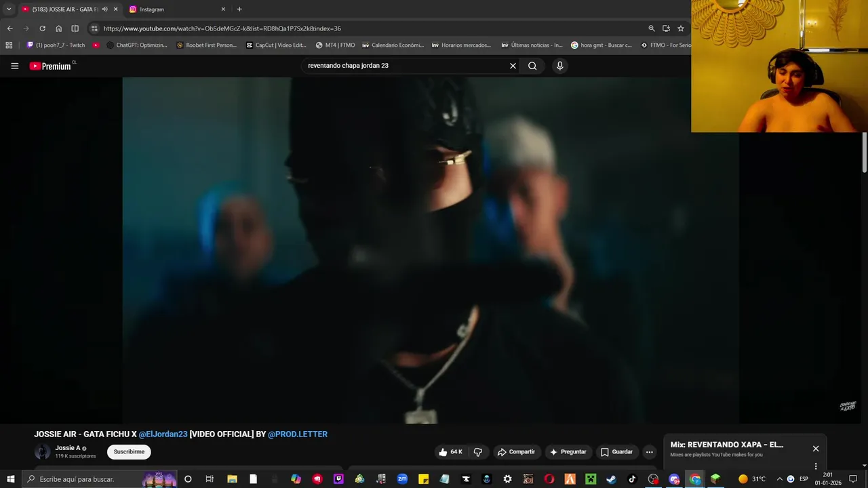Viewport: 868px width, 488px height.
Task: Run search with magnifier button
Action: coord(532,66)
